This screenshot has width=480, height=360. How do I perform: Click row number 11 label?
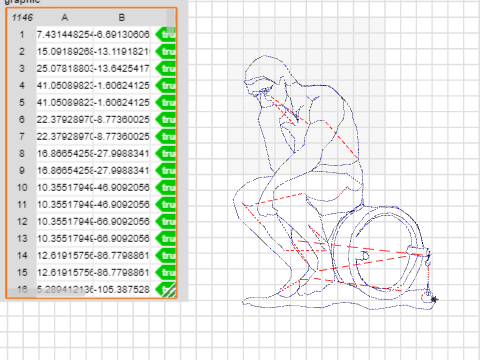22,204
